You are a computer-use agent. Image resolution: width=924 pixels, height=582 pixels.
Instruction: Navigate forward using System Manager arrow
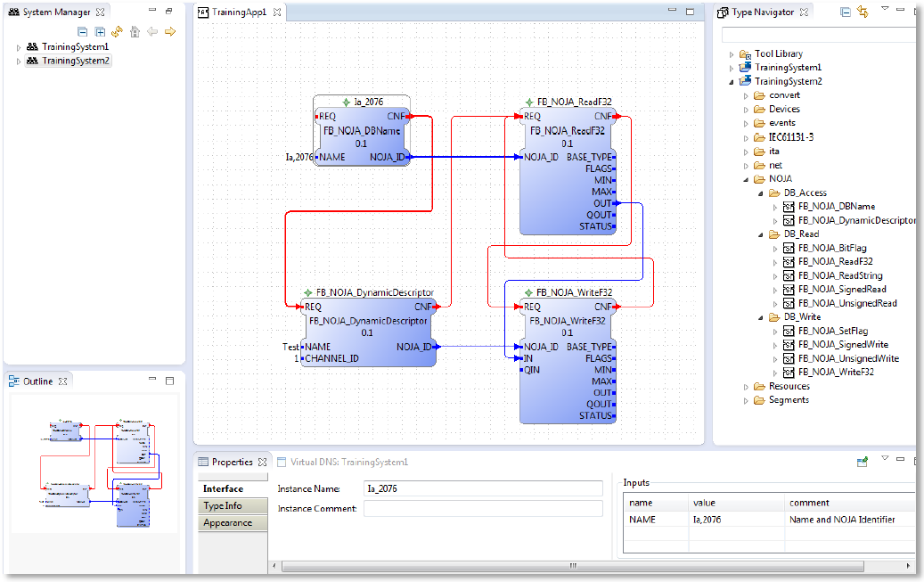(169, 31)
